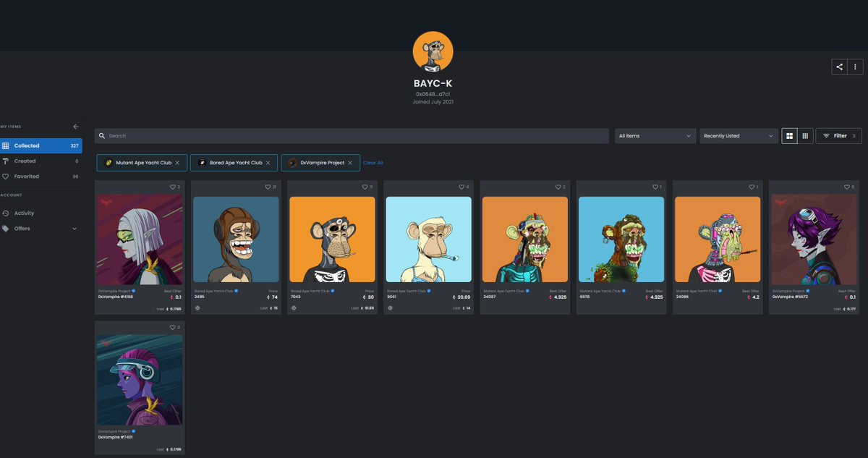Open the Filter button
This screenshot has height=458, width=868.
838,136
